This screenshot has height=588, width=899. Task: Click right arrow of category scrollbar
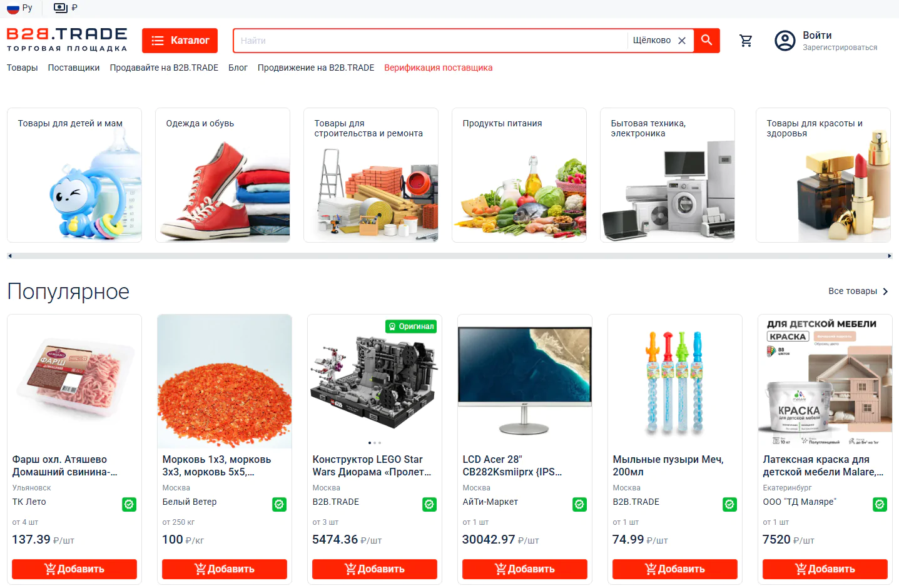coord(890,256)
